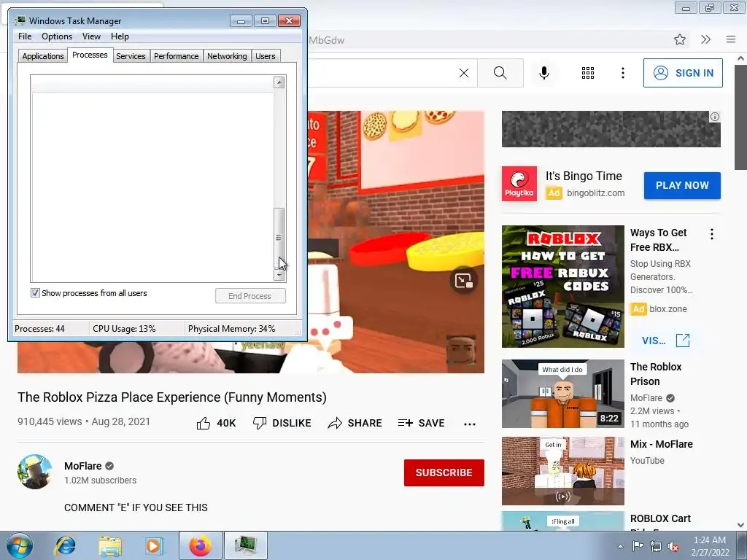
Task: Open The Roblox Prison video thumbnail
Action: pyautogui.click(x=562, y=394)
